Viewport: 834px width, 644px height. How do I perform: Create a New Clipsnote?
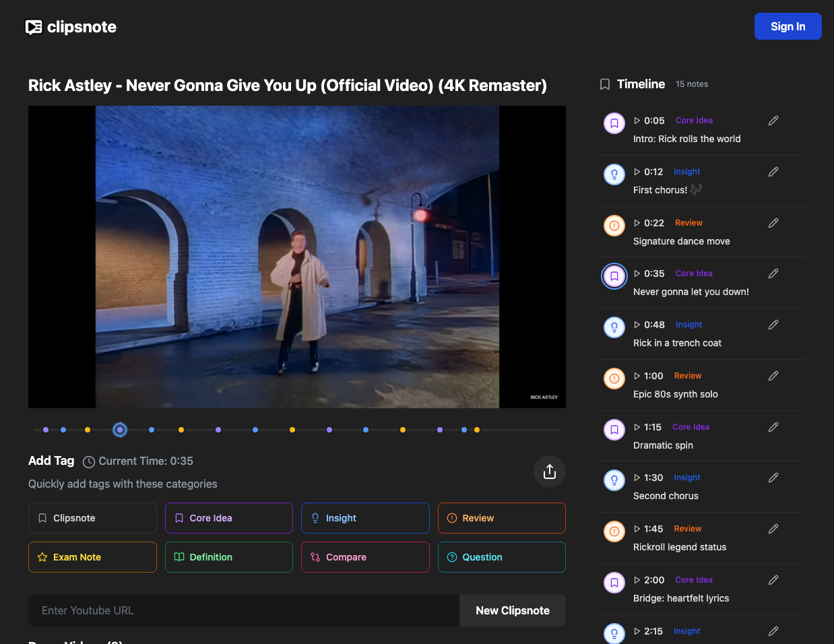point(513,610)
